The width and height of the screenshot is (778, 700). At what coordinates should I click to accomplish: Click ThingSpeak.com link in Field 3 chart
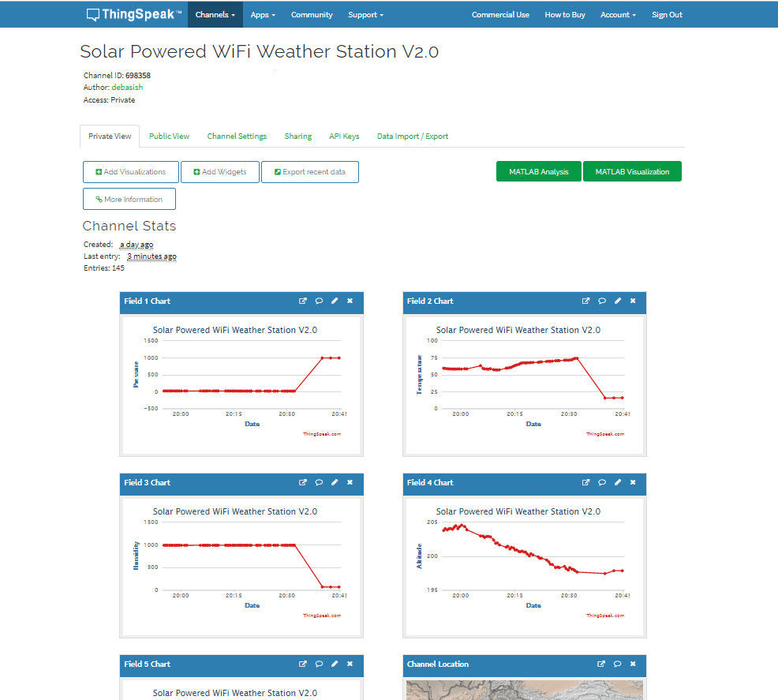tap(322, 616)
